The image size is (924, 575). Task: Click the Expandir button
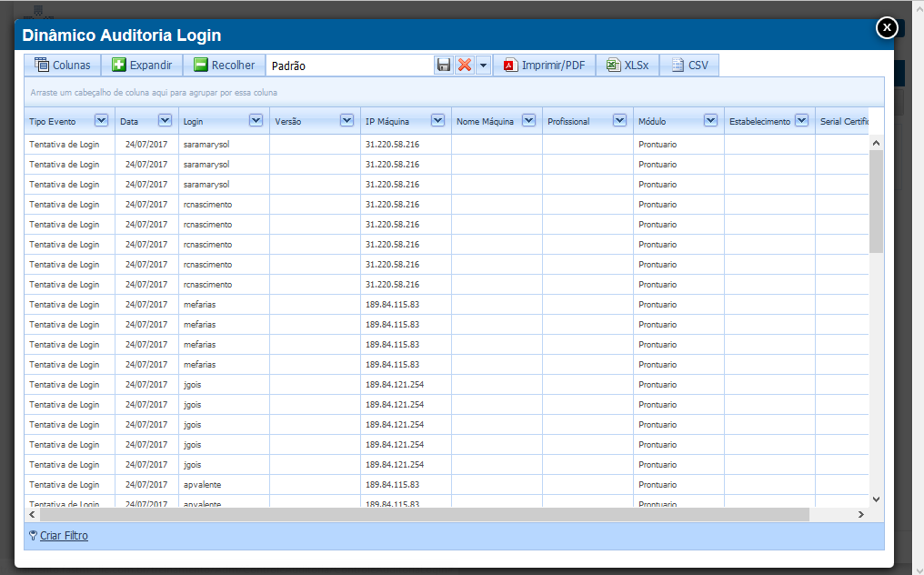142,65
